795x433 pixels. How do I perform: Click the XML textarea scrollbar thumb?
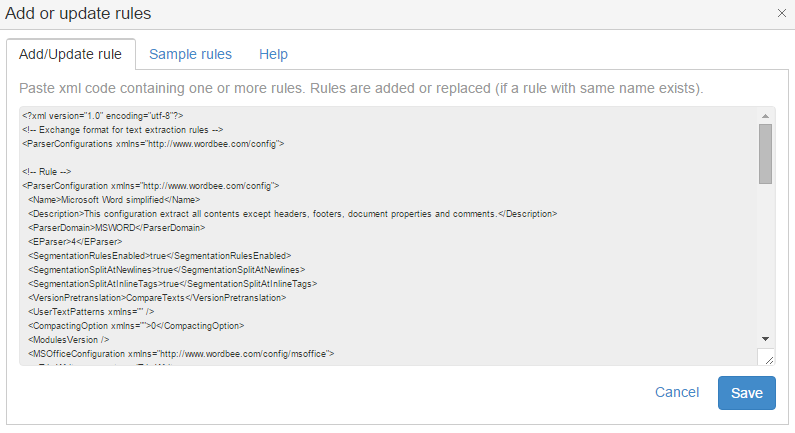[765, 153]
